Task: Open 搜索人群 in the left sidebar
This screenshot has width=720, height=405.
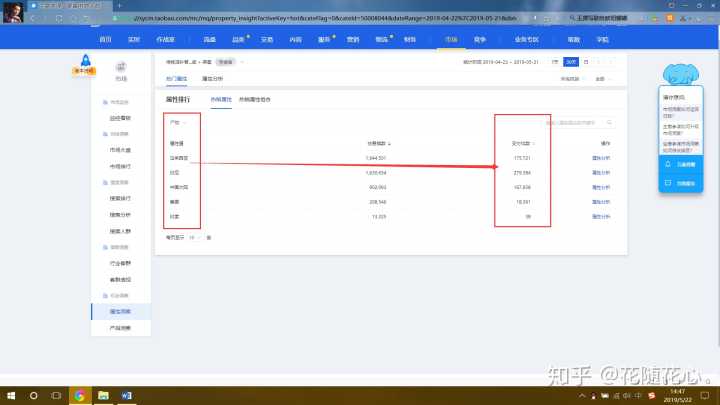Action: [120, 231]
